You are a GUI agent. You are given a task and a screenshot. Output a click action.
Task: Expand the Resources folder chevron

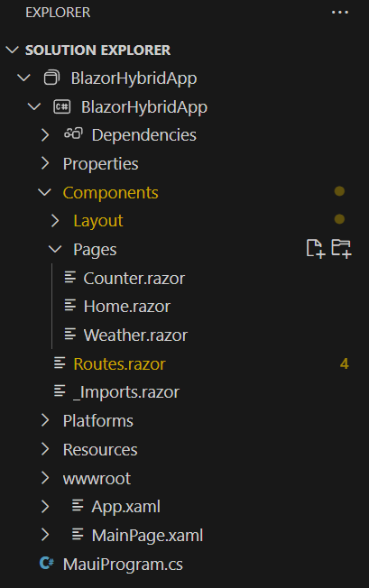coord(45,449)
